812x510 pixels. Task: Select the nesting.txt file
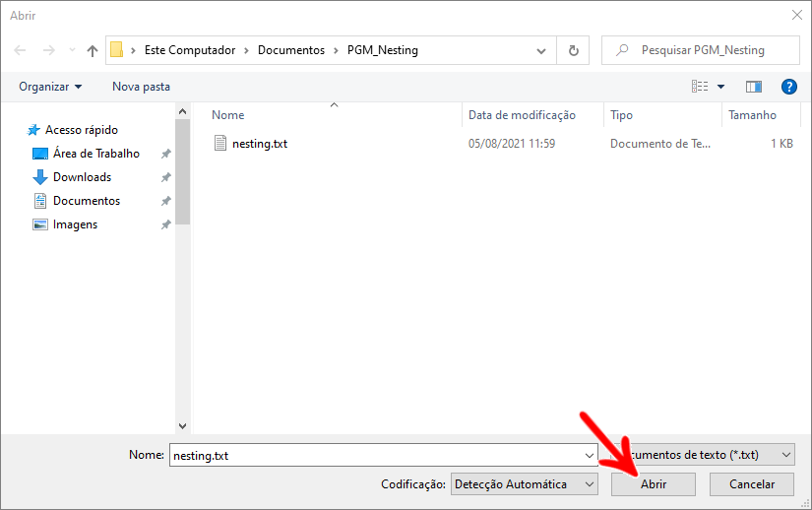(x=260, y=144)
